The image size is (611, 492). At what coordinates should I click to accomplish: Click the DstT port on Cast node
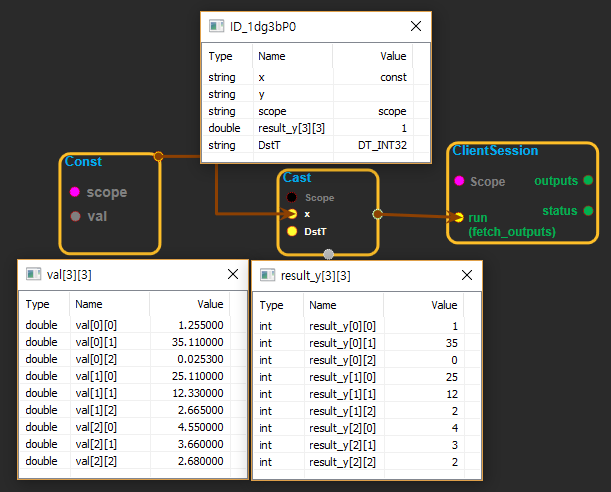(291, 231)
